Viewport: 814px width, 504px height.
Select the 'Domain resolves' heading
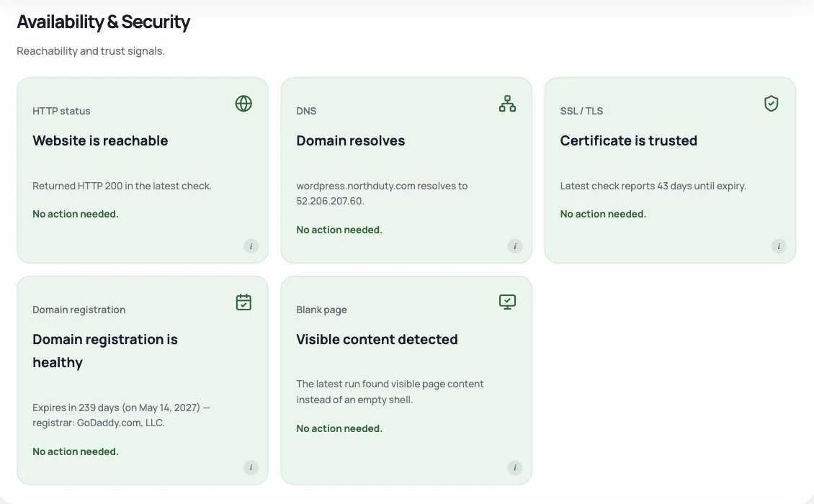coord(350,140)
